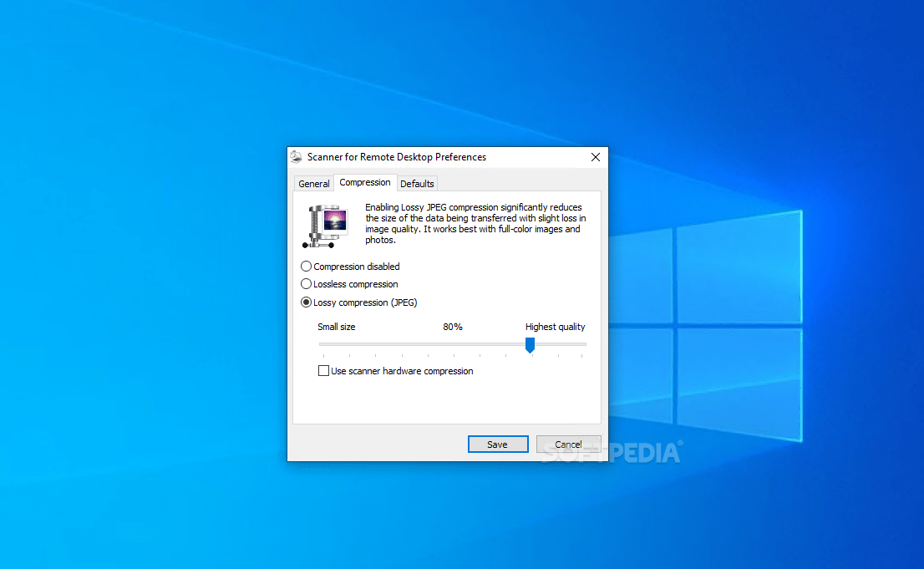Click the slider end at Highest quality
Screen dimensions: 924x569
tap(582, 343)
